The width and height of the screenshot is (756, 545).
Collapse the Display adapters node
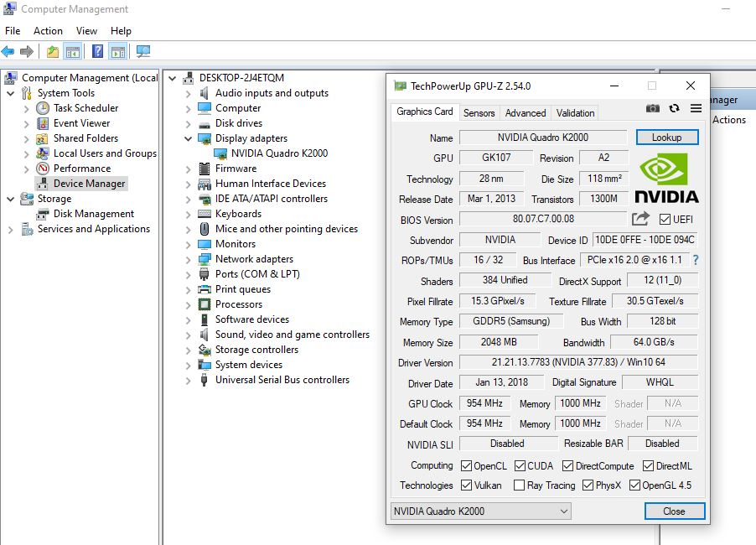(188, 138)
